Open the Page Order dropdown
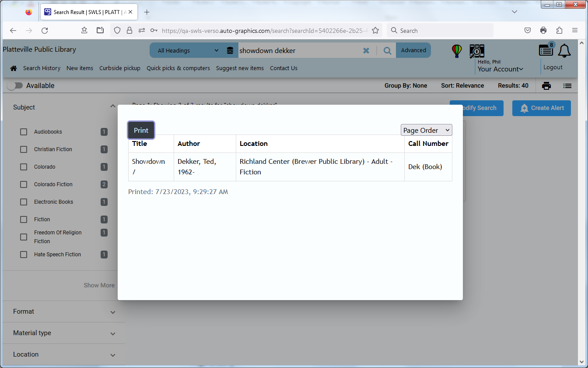Screen dimensions: 588x368 [426, 130]
